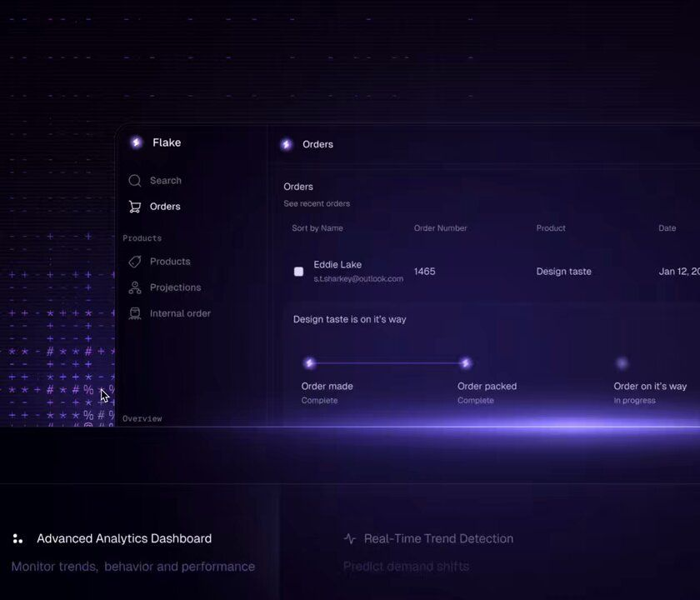Click the Jan 12 date cell
Screen dimensions: 700x600
point(679,272)
